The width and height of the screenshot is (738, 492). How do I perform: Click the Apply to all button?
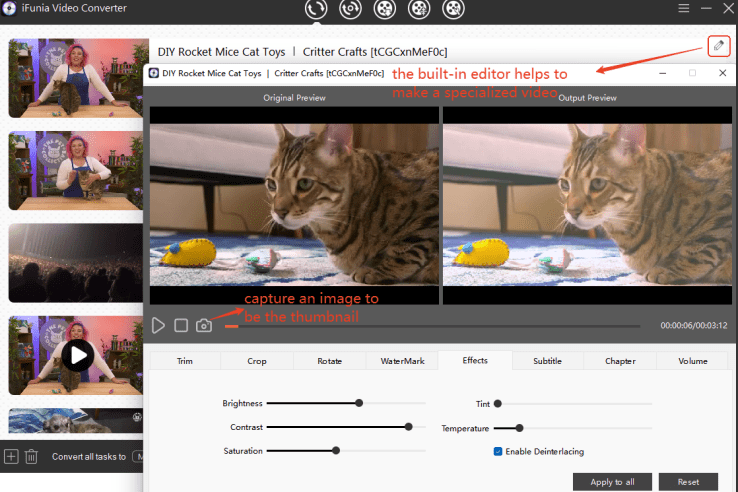(610, 482)
